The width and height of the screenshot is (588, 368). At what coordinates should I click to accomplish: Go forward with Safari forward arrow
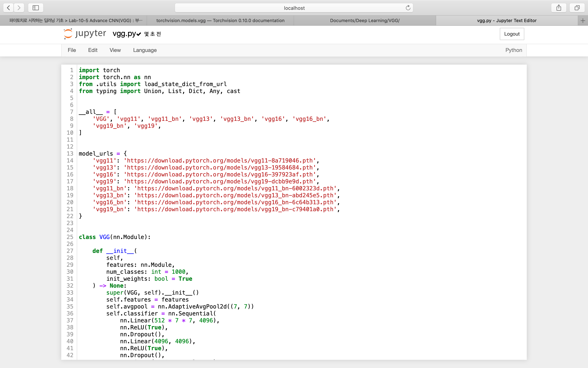click(19, 8)
